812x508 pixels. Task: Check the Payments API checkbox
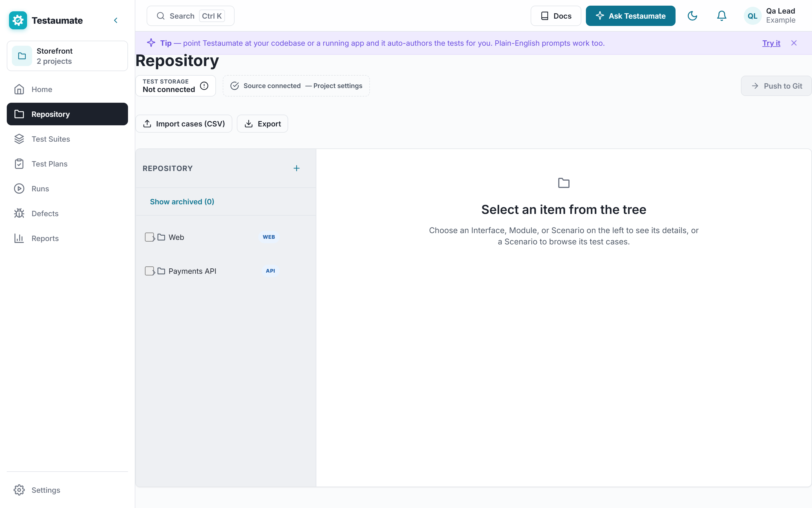pyautogui.click(x=149, y=271)
